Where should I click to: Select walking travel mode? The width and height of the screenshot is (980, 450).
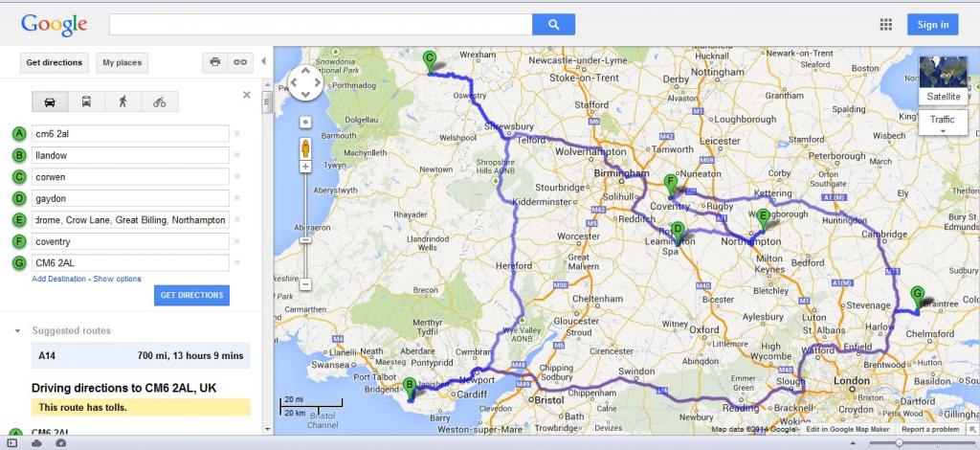[123, 101]
